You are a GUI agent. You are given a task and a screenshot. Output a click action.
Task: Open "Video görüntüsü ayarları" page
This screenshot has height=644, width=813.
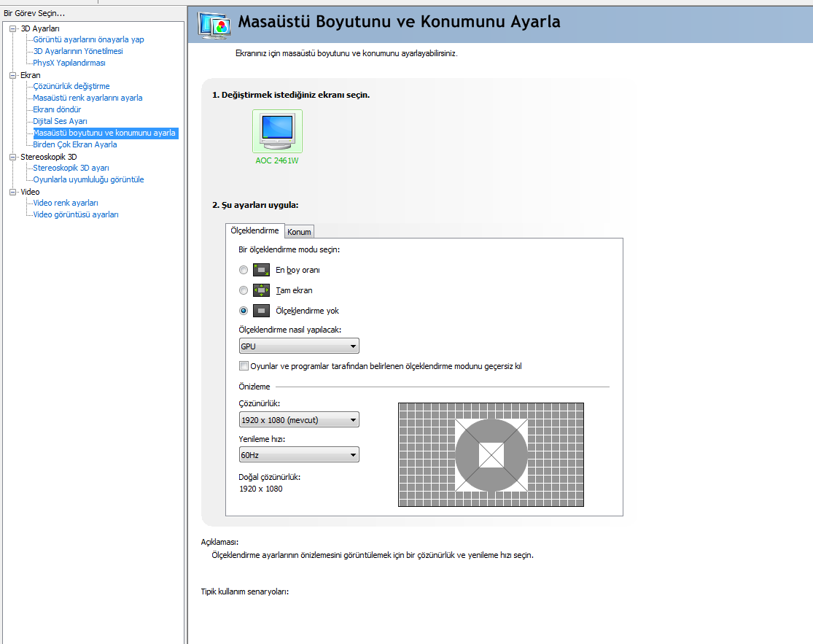pyautogui.click(x=76, y=214)
